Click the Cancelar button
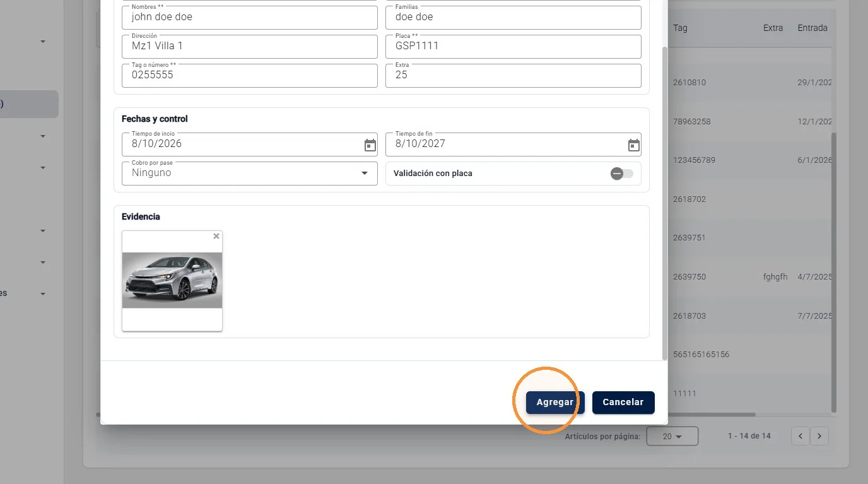This screenshot has height=484, width=868. point(623,402)
